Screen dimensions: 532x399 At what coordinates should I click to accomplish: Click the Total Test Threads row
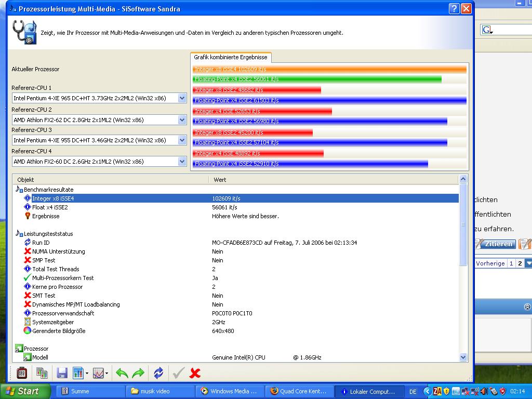[x=236, y=269]
